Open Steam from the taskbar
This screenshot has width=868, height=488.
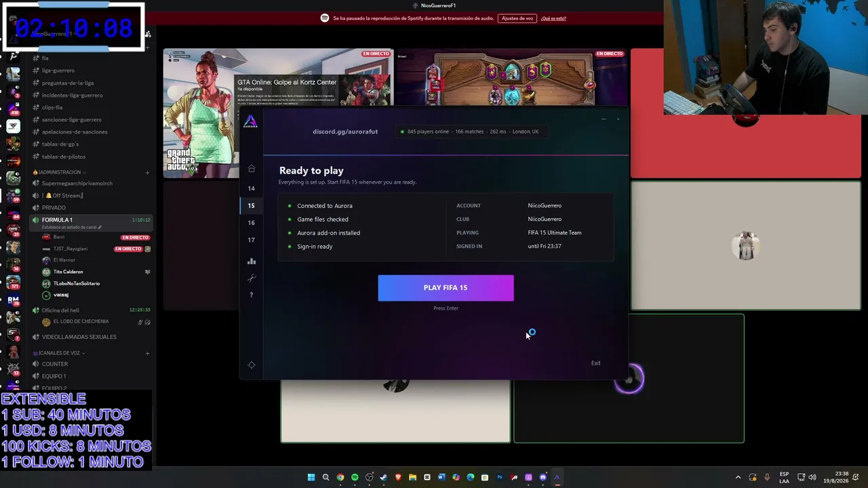point(384,477)
